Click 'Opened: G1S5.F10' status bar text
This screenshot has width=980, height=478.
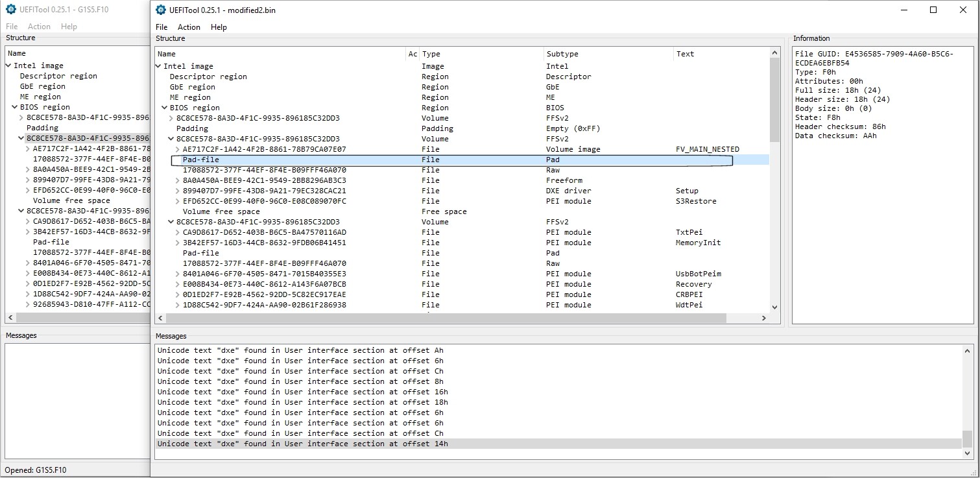[x=35, y=470]
